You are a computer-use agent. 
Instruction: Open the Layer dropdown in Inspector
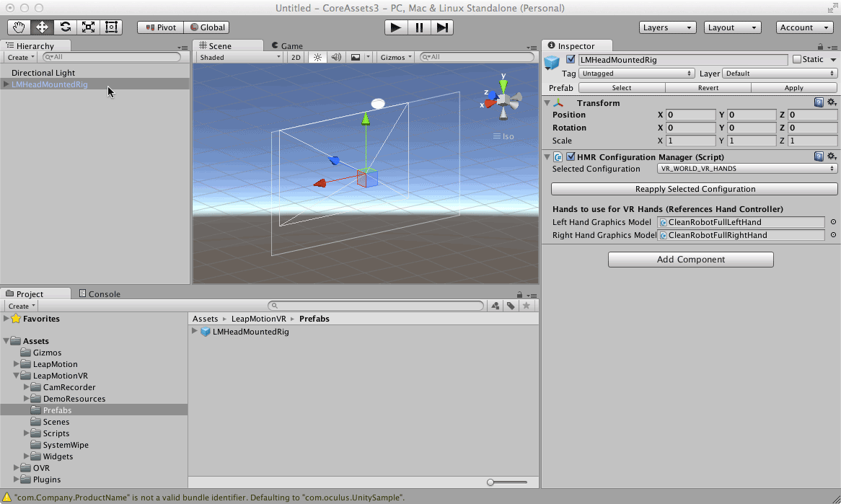780,74
